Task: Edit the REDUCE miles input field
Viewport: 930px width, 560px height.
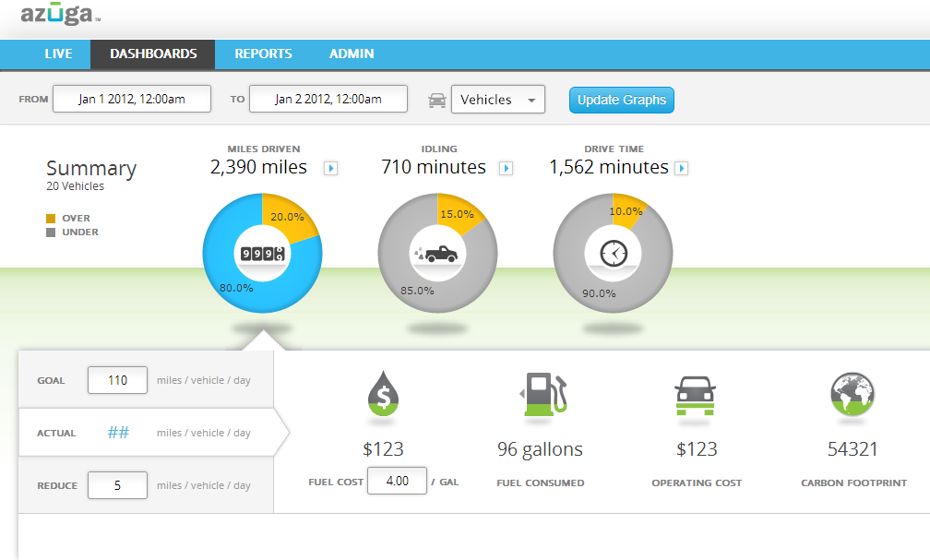Action: [117, 485]
